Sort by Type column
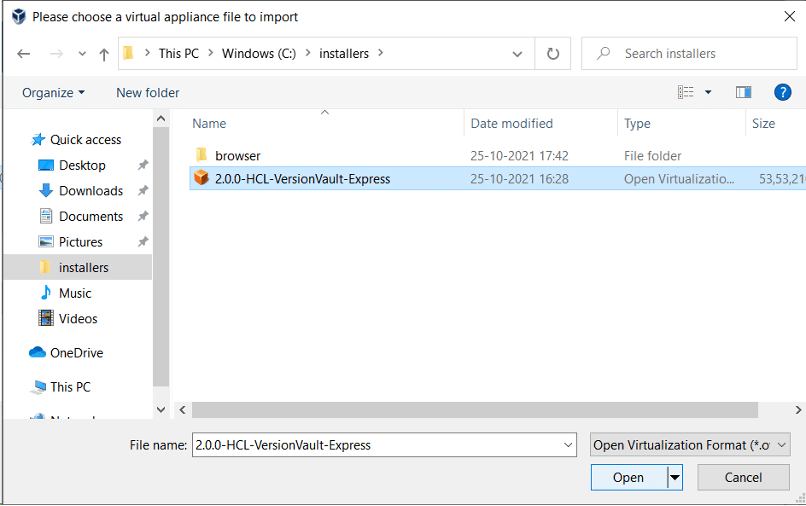 [x=637, y=123]
